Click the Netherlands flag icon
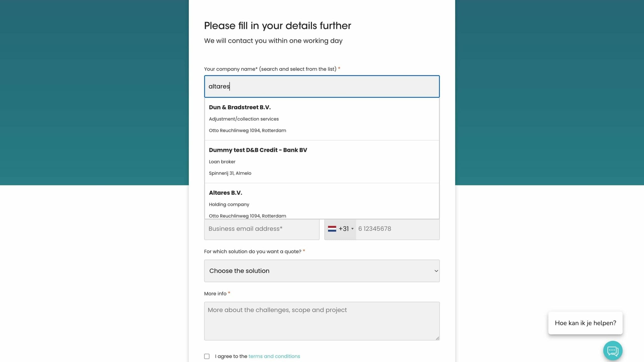644x362 pixels. point(332,229)
